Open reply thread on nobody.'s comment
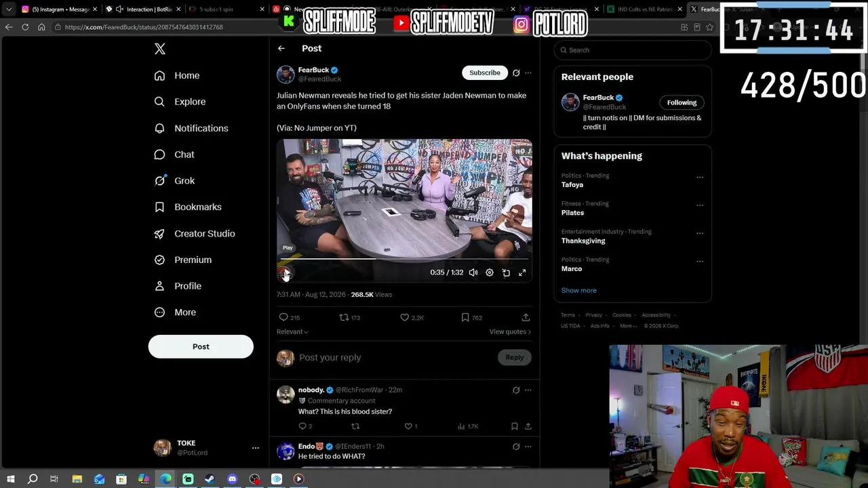This screenshot has width=868, height=488. (305, 426)
